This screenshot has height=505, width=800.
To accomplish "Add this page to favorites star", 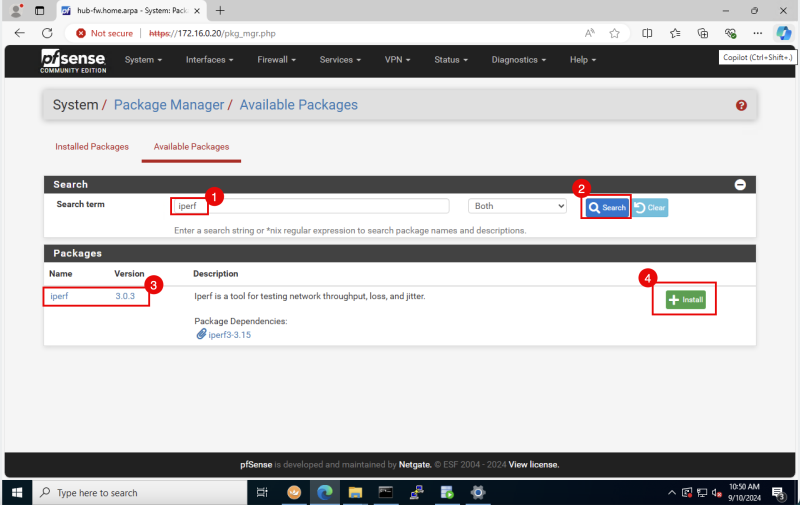I will 614,33.
